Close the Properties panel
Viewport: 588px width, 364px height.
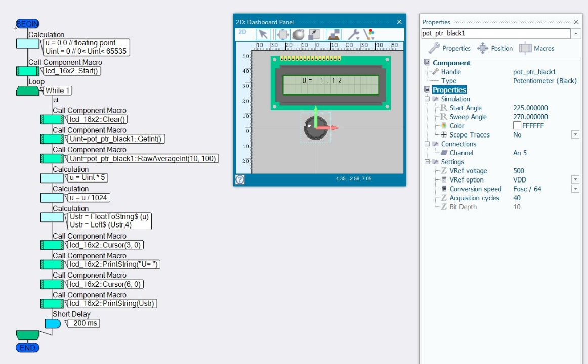click(x=576, y=22)
